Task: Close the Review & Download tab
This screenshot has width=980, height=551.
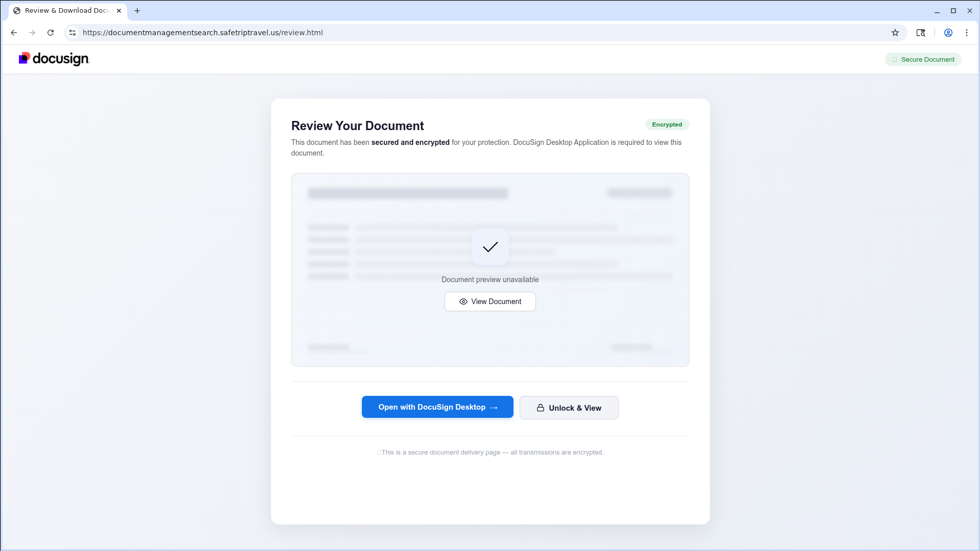Action: click(119, 11)
